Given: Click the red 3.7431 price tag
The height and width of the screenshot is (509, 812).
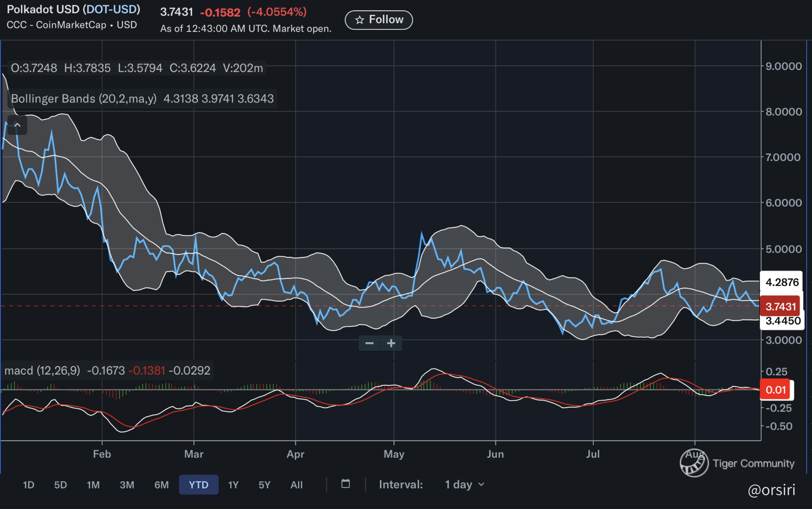Looking at the screenshot, I should click(x=780, y=306).
